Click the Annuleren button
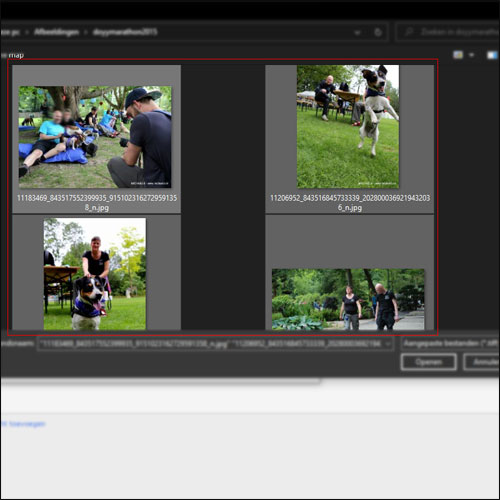 point(482,362)
